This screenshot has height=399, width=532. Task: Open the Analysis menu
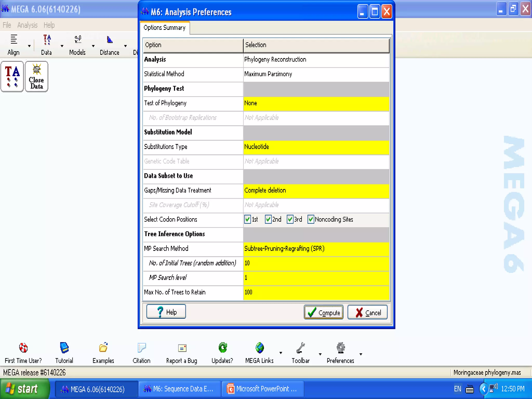(x=27, y=25)
